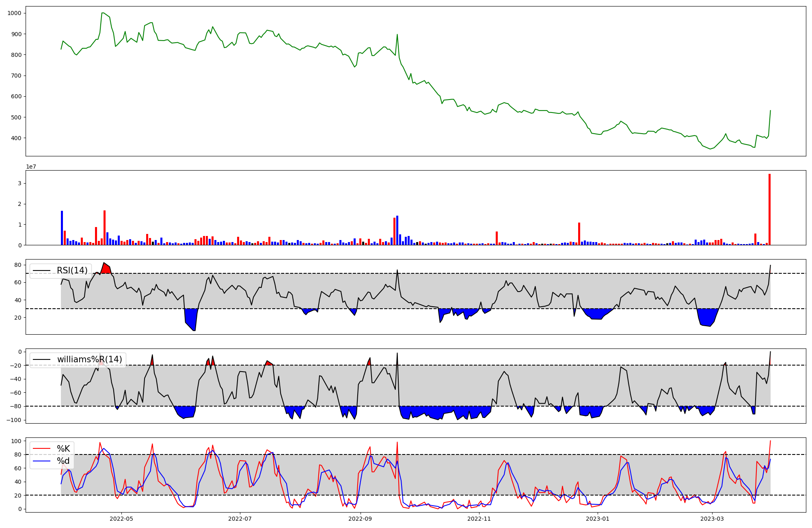Click the 2022-11 x-axis date label
This screenshot has width=812, height=528.
pyautogui.click(x=479, y=519)
